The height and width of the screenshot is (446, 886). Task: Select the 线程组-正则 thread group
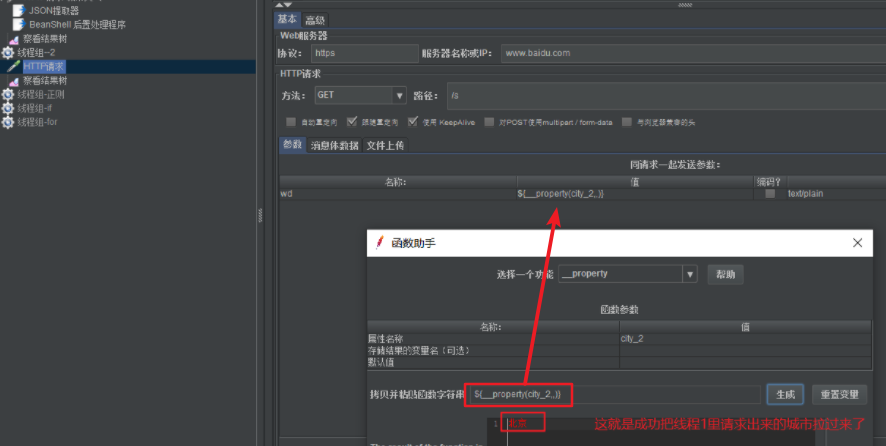click(x=41, y=94)
